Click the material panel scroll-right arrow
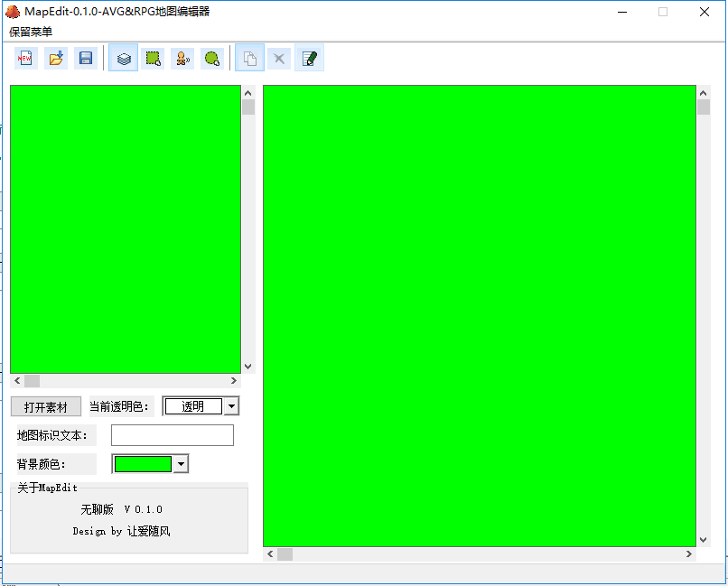The image size is (728, 586). (x=234, y=381)
